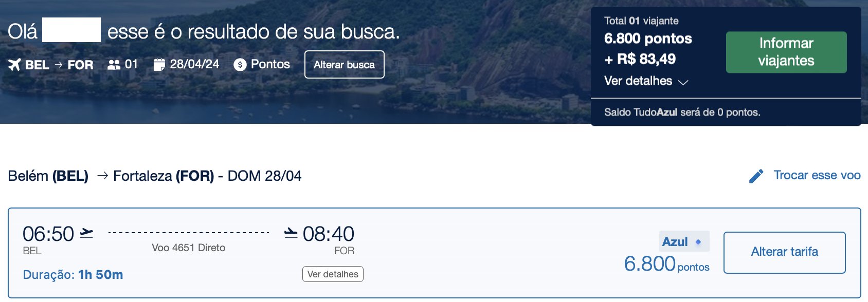Click the Pontos coin icon
Image resolution: width=868 pixels, height=302 pixels.
[x=240, y=65]
